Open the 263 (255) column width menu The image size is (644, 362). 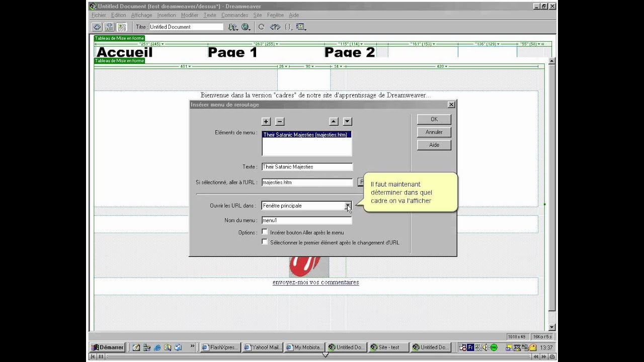(266, 44)
